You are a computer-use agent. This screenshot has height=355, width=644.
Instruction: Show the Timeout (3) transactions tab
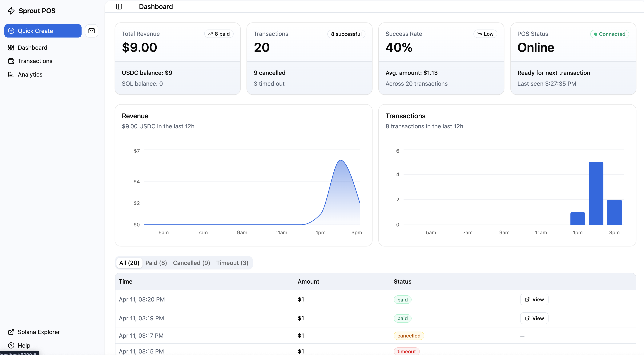232,263
